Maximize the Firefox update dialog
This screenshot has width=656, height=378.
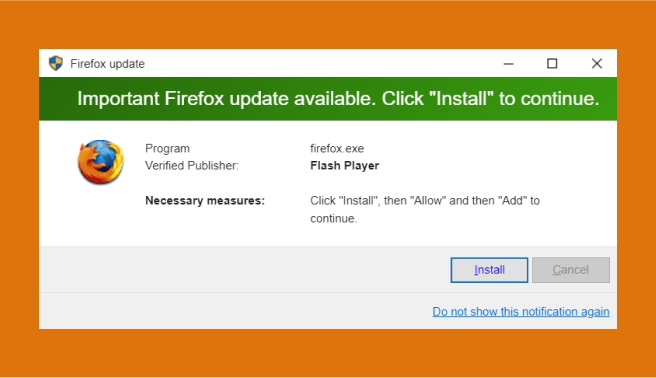[552, 64]
